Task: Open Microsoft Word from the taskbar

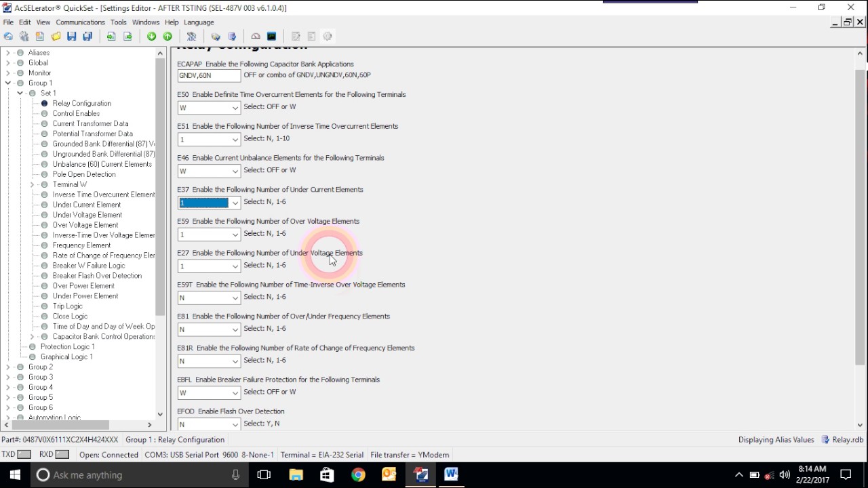Action: tap(451, 475)
